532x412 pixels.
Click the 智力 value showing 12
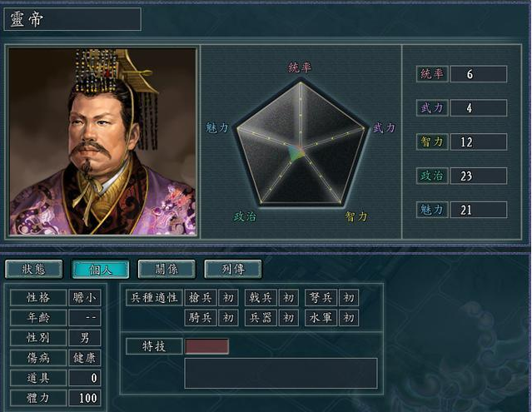(479, 141)
